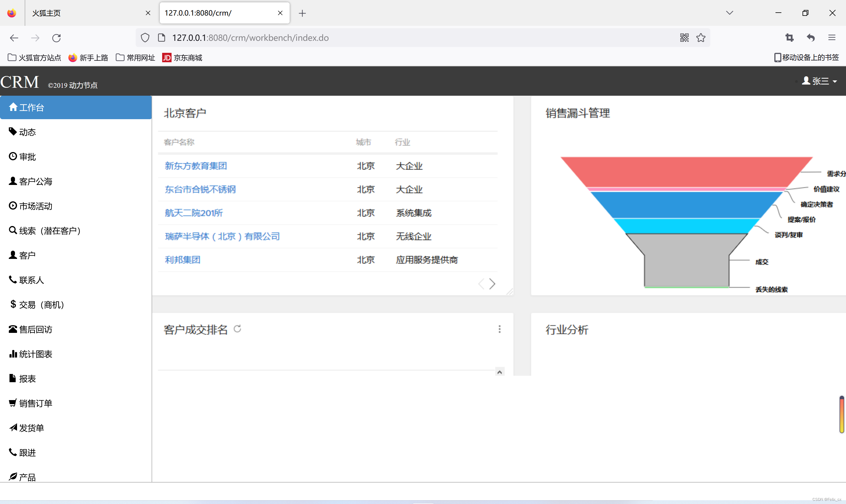Screen dimensions: 846x504
Task: Open the 常用网址 bookmark folder
Action: point(135,58)
